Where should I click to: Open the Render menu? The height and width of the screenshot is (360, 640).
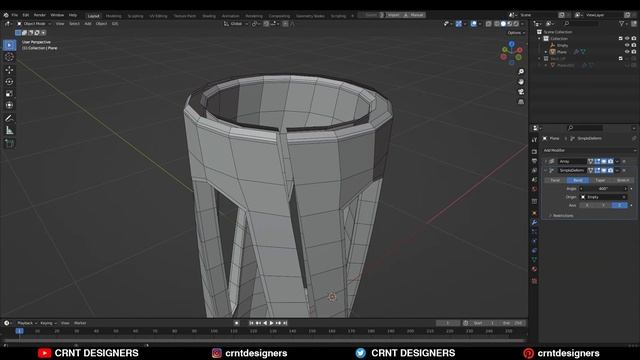click(x=40, y=15)
